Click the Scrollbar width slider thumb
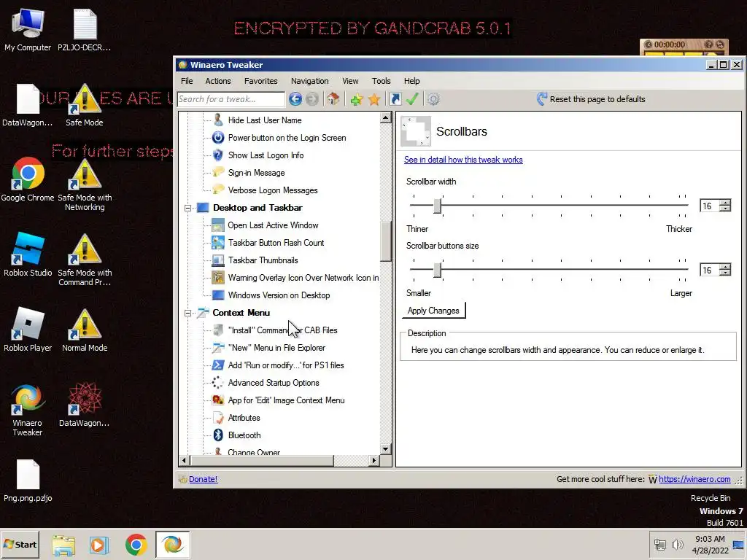The height and width of the screenshot is (560, 747). pyautogui.click(x=438, y=206)
